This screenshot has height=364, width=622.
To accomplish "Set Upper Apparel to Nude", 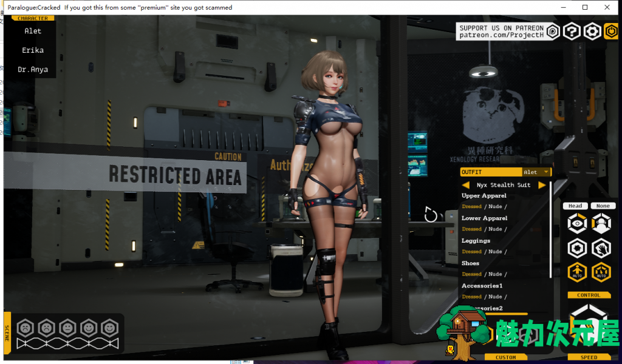I will (x=495, y=206).
